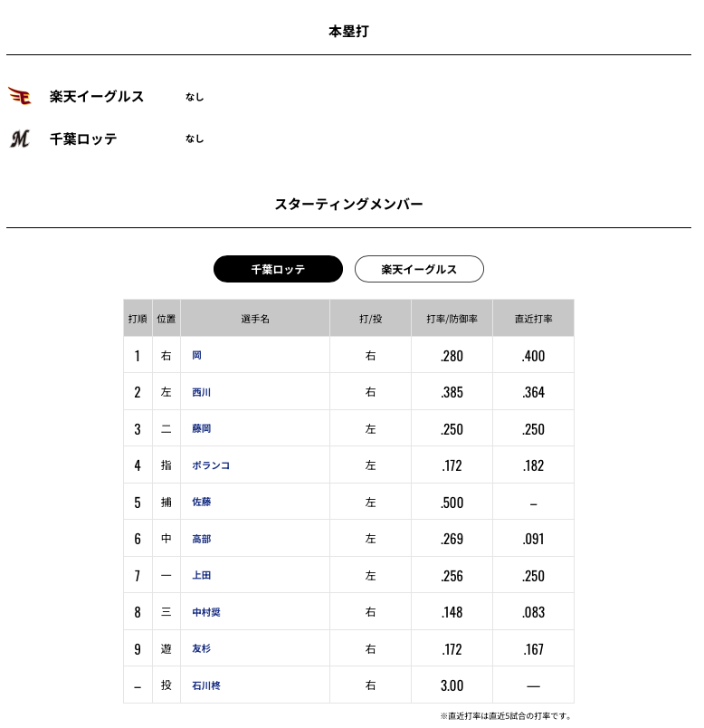Viewport: 704px width, 728px height.
Task: Open player profile for 友杉
Action: (202, 648)
